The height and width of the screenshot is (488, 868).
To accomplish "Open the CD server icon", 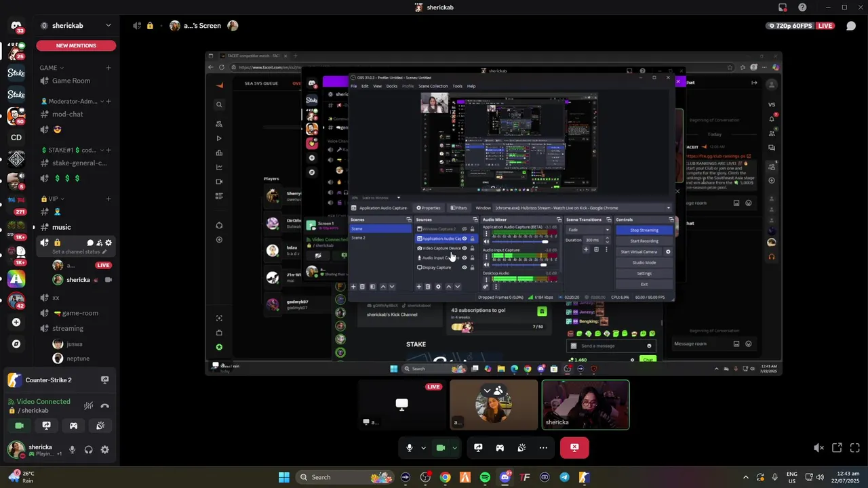I will click(16, 138).
